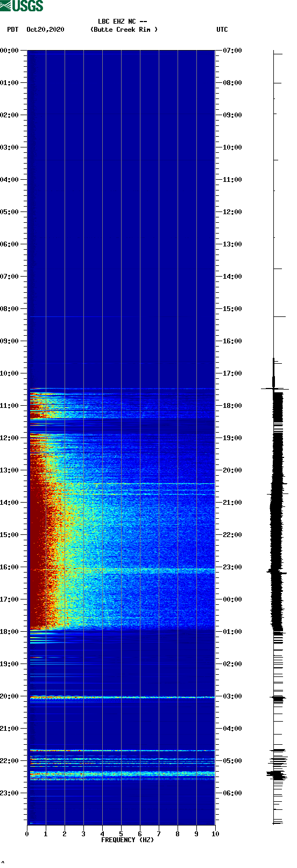Image resolution: width=297 pixels, height=868 pixels.
Task: Click the 10:00 PDT time label
Action: click(x=10, y=373)
